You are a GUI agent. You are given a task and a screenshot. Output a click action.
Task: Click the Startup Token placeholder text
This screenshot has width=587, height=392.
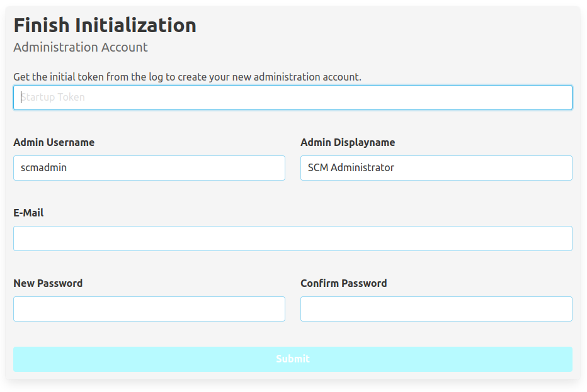coord(54,97)
